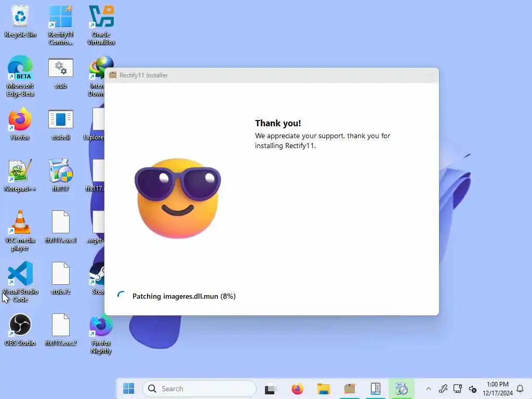This screenshot has width=532, height=399.
Task: Expand the hidden system tray icons
Action: pos(429,389)
